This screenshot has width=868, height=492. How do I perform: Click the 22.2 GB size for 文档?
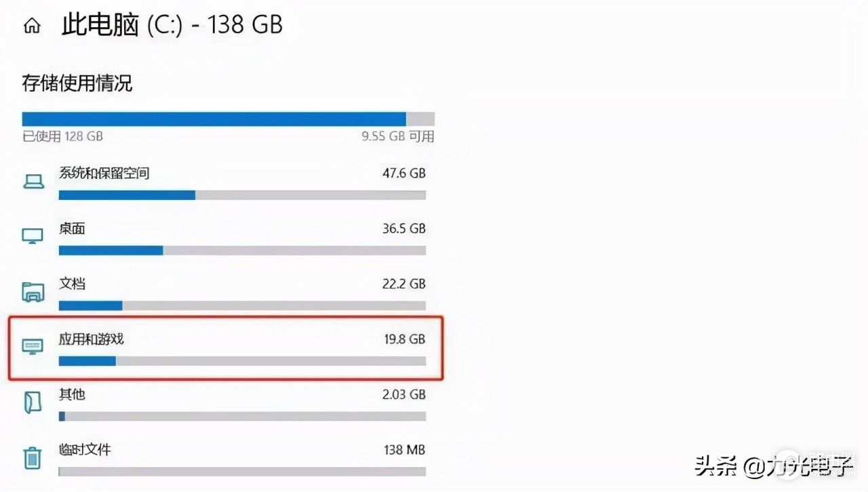403,284
